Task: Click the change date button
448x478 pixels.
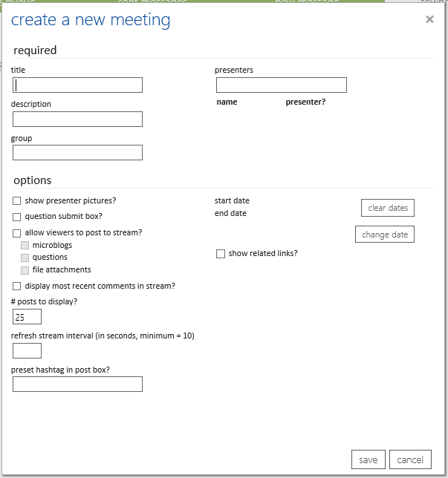Action: 384,235
